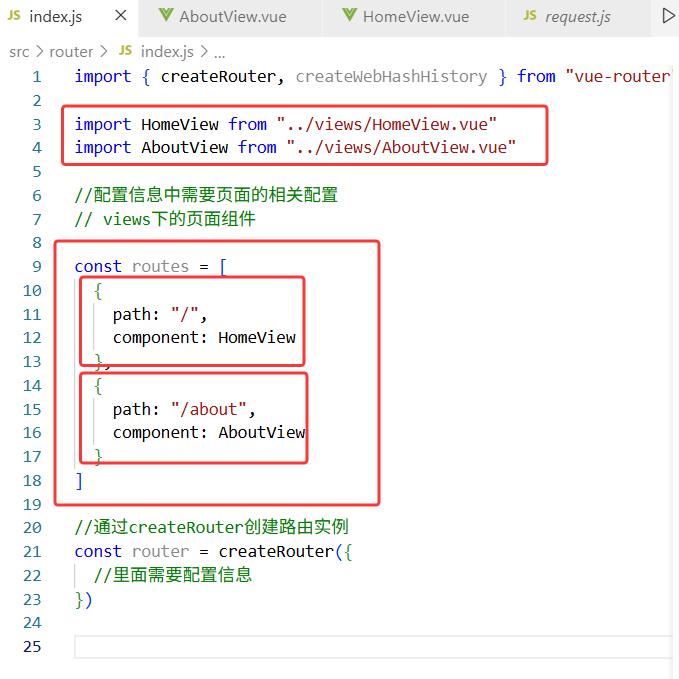Switch to the HomeView.vue tab
Viewport: 679px width, 679px height.
click(x=414, y=17)
